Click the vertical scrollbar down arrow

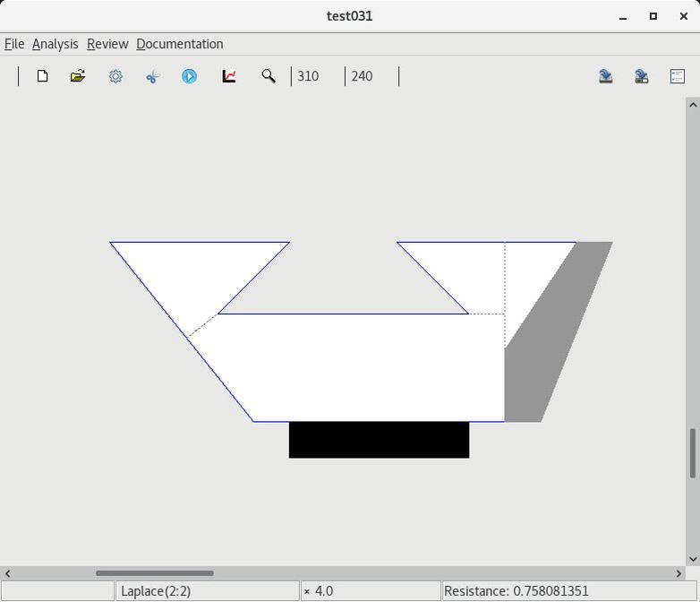[x=693, y=559]
